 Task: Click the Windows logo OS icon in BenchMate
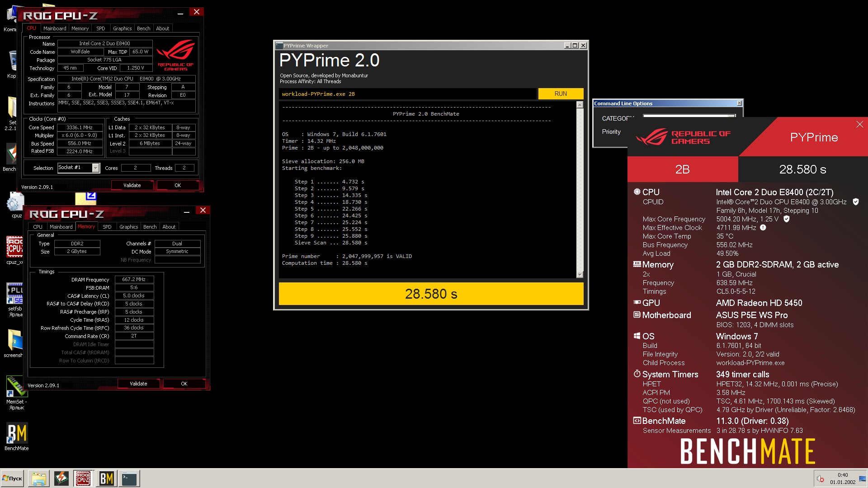coord(637,336)
